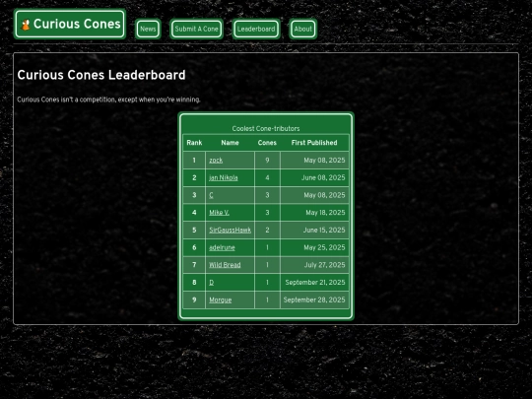Click the date June 08, 2025
Image resolution: width=532 pixels, height=399 pixels.
(x=323, y=177)
